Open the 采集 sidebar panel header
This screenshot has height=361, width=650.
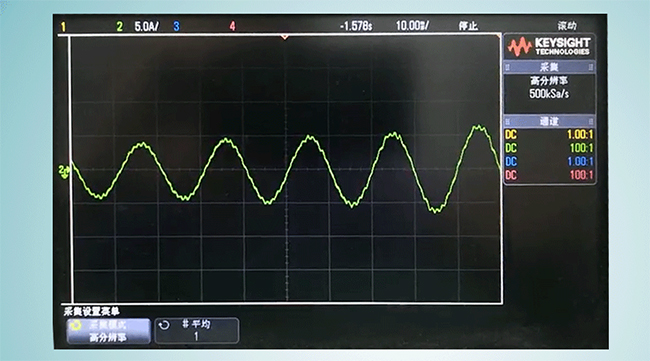pyautogui.click(x=549, y=67)
